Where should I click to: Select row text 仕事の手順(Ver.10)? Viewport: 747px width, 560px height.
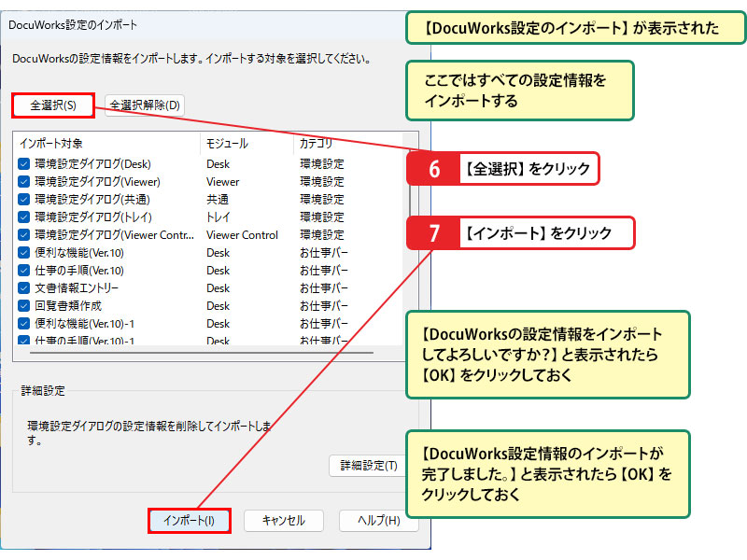79,271
